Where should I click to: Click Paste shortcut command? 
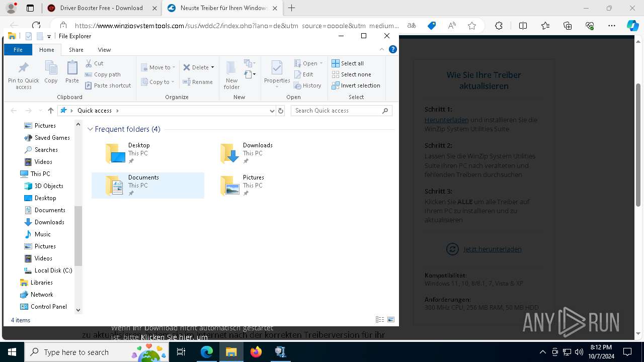click(x=108, y=85)
